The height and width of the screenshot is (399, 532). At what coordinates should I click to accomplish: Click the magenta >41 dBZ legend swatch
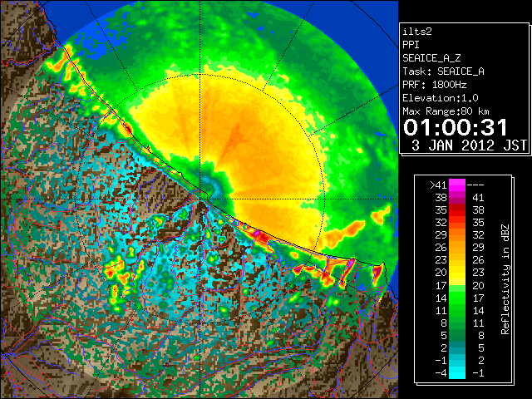457,185
